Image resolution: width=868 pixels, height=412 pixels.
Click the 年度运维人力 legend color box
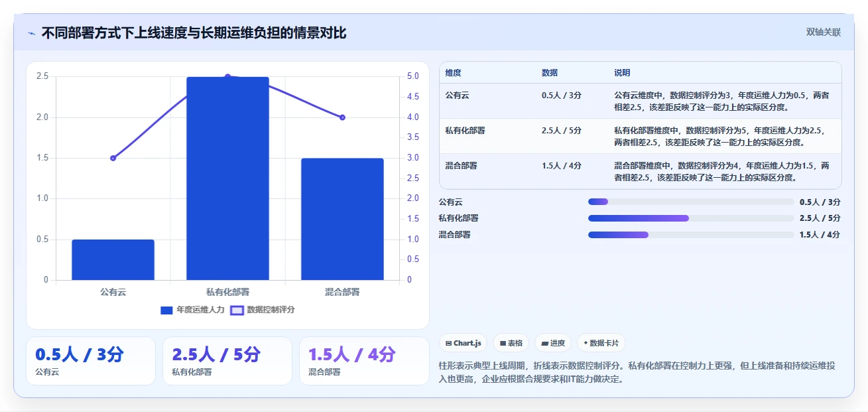point(166,310)
